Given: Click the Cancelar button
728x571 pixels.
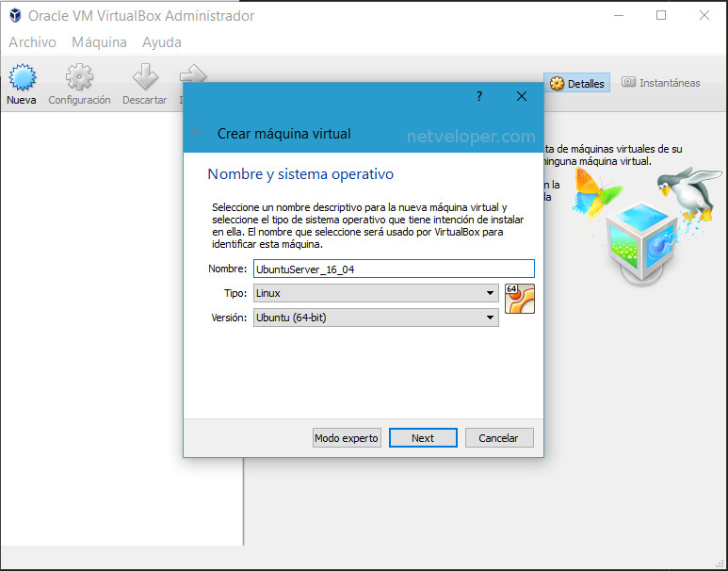Looking at the screenshot, I should pyautogui.click(x=498, y=438).
